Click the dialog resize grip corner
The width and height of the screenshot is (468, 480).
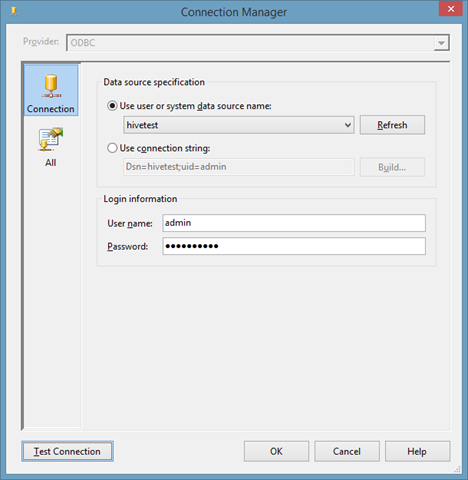pyautogui.click(x=458, y=469)
